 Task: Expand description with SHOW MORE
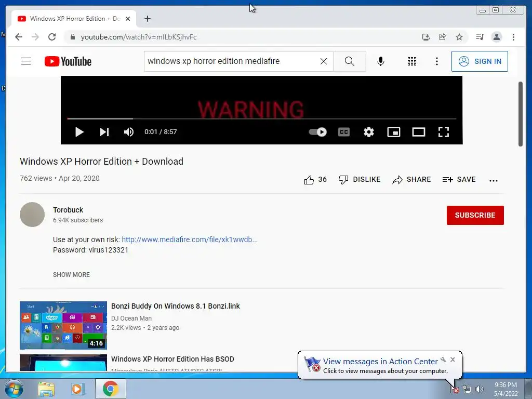tap(71, 274)
